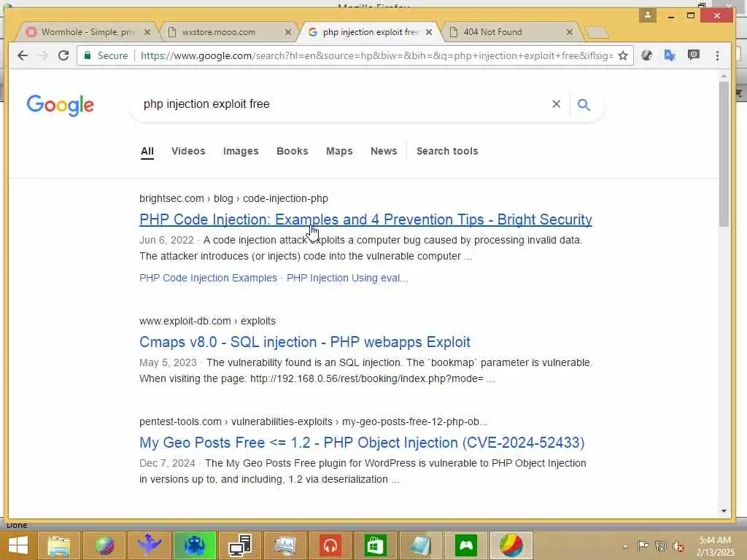747x560 pixels.
Task: Select the Books search filter
Action: (x=292, y=151)
